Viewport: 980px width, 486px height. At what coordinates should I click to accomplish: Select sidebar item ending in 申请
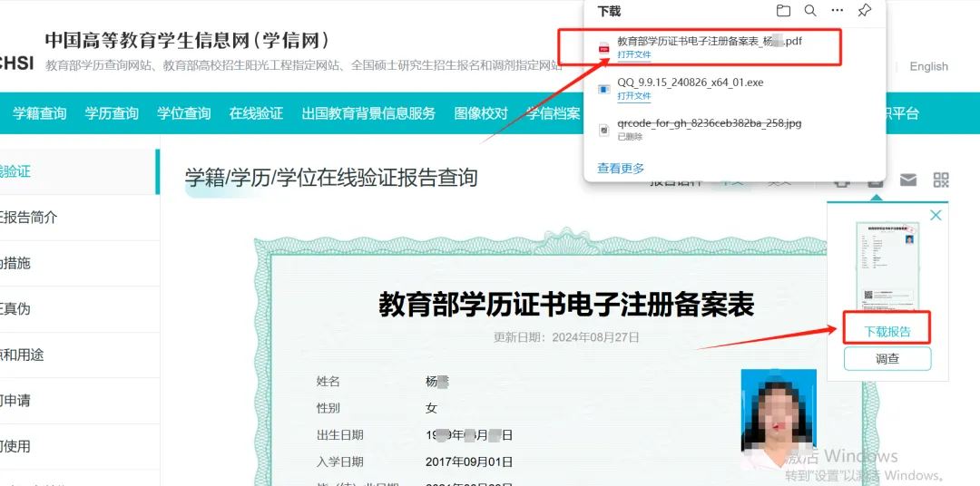[x=79, y=401]
